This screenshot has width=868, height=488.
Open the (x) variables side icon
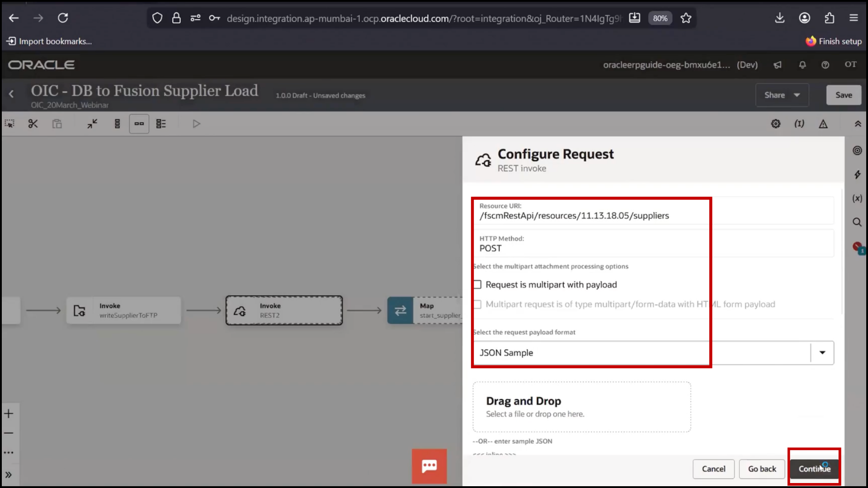857,198
